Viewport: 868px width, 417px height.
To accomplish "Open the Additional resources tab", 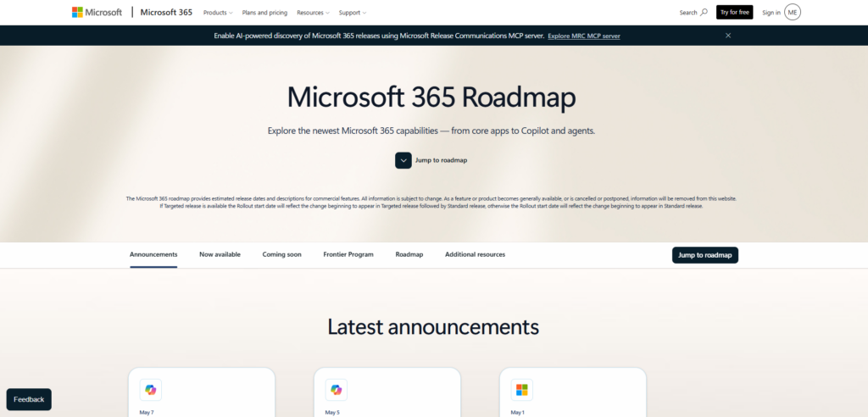I will point(475,255).
